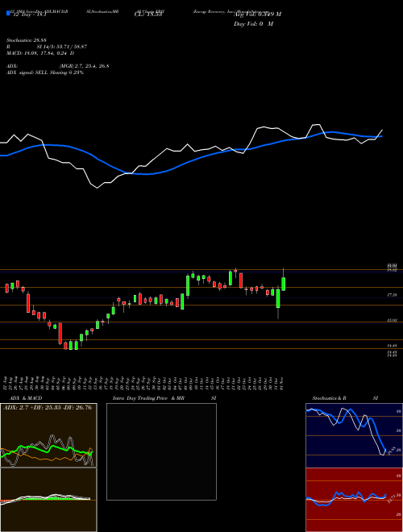Open the red RSI chart panel
This screenshot has height=532, width=403.
pyautogui.click(x=354, y=500)
